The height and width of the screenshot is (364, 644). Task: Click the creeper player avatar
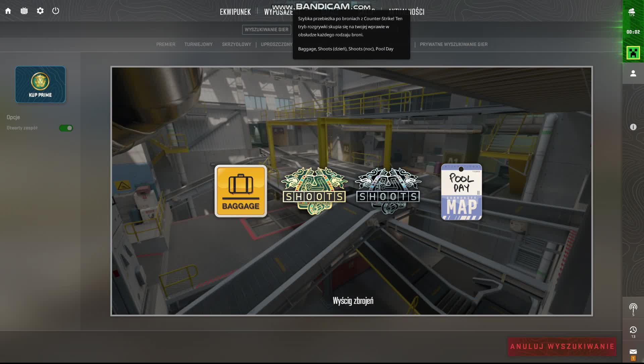click(633, 53)
